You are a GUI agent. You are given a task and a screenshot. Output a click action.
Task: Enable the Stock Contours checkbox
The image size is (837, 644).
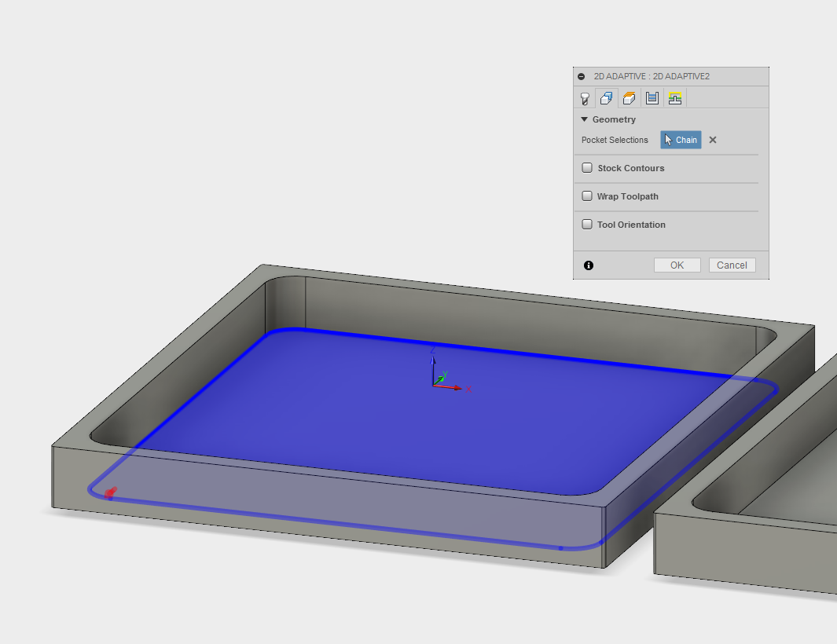[x=587, y=168]
